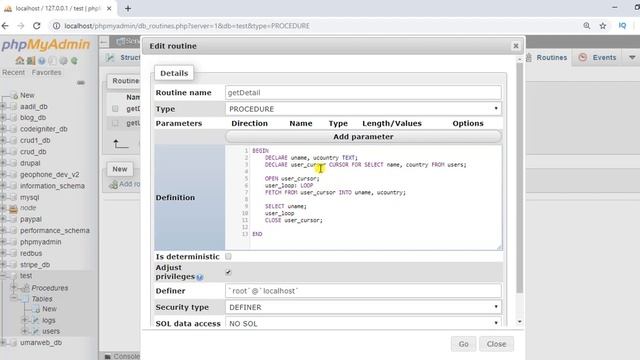The height and width of the screenshot is (360, 640).
Task: Open the geophone_dev_v2 database
Action: click(x=49, y=175)
